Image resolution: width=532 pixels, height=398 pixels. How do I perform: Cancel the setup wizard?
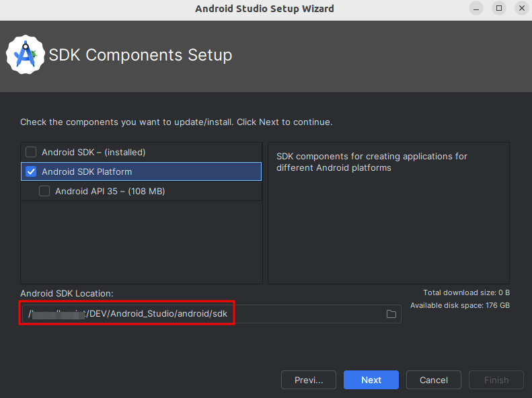pos(434,380)
